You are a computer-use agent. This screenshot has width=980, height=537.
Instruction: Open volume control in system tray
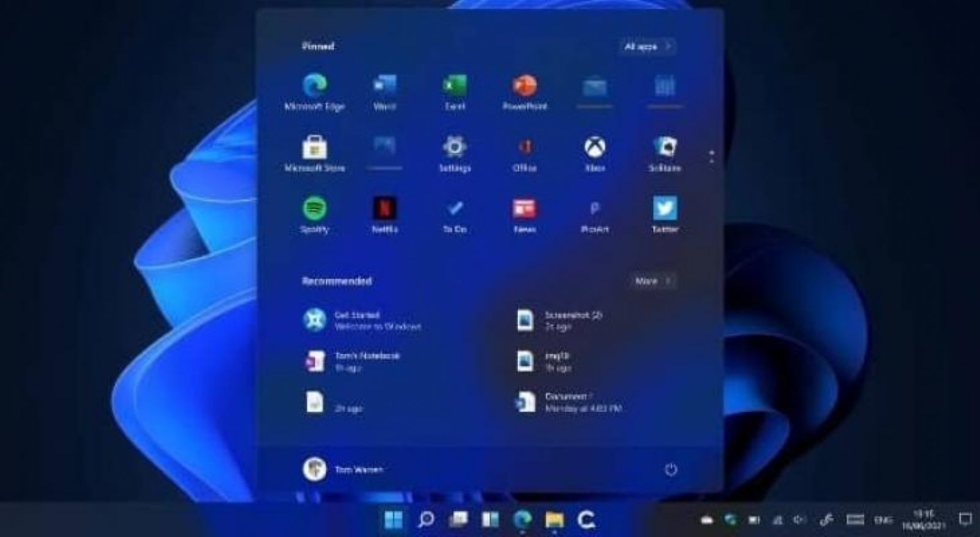tap(799, 520)
